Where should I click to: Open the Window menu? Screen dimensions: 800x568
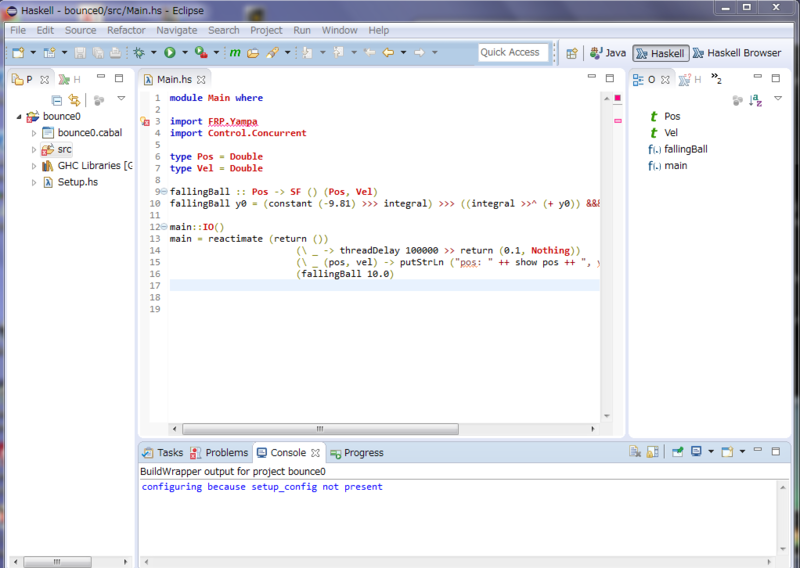pos(339,30)
